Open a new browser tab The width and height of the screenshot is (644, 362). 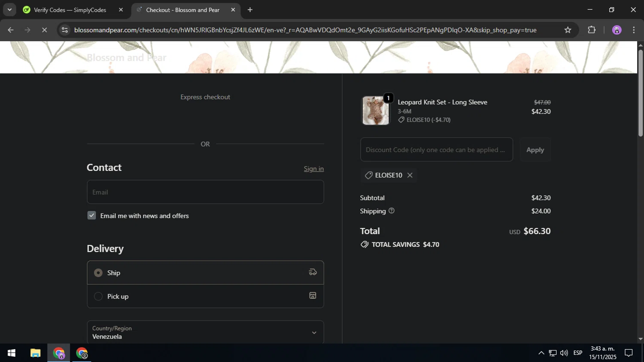click(x=250, y=10)
